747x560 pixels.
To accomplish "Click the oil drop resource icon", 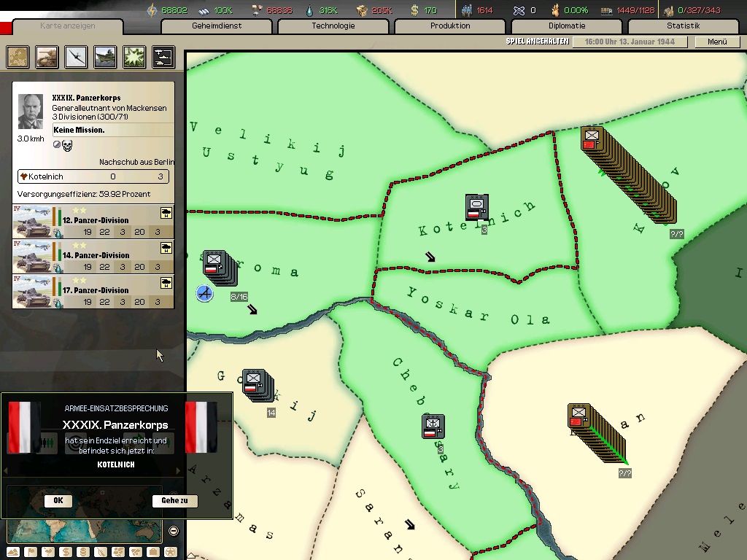I will click(x=309, y=10).
